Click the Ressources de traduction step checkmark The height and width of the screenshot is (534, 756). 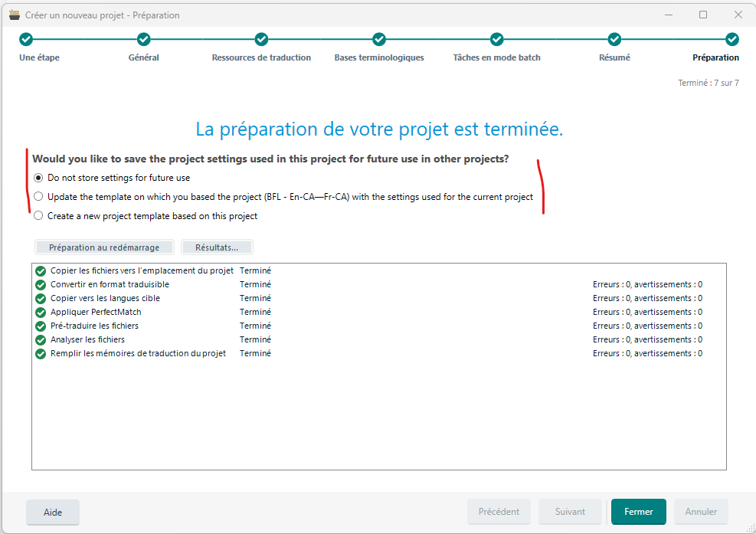point(261,39)
